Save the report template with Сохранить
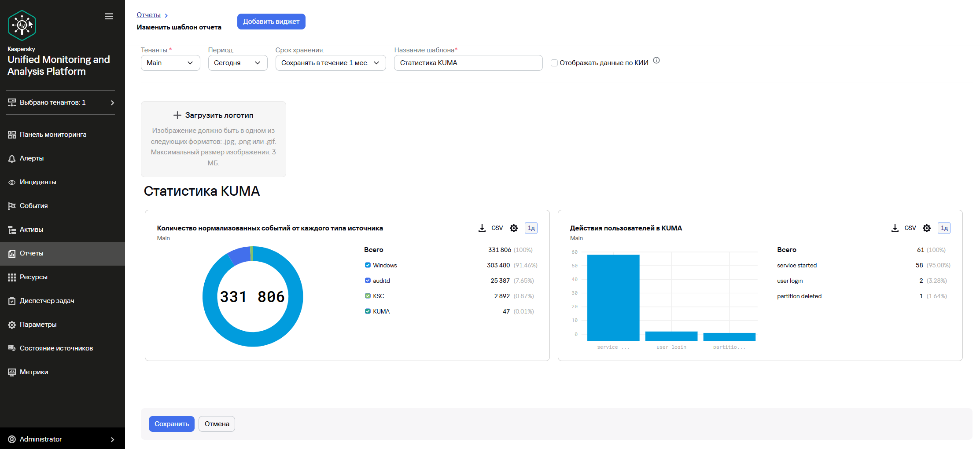 pyautogui.click(x=172, y=424)
